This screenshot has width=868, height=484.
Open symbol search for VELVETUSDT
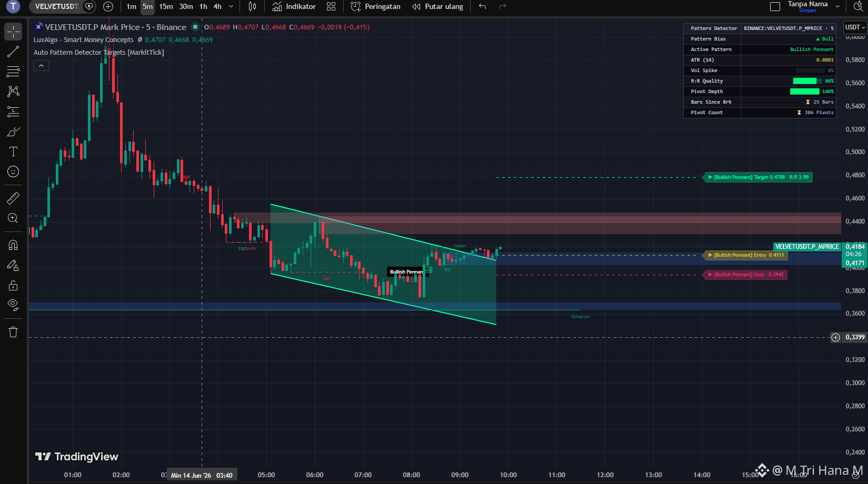click(x=57, y=6)
